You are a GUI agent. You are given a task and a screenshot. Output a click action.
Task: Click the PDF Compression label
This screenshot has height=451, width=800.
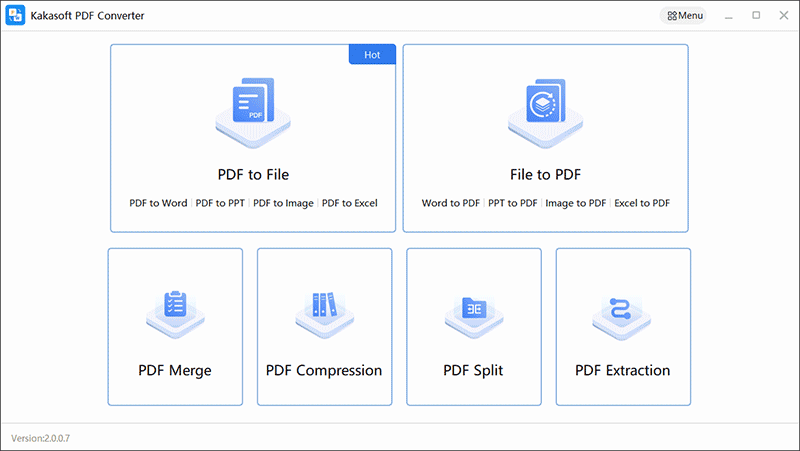[x=324, y=370]
